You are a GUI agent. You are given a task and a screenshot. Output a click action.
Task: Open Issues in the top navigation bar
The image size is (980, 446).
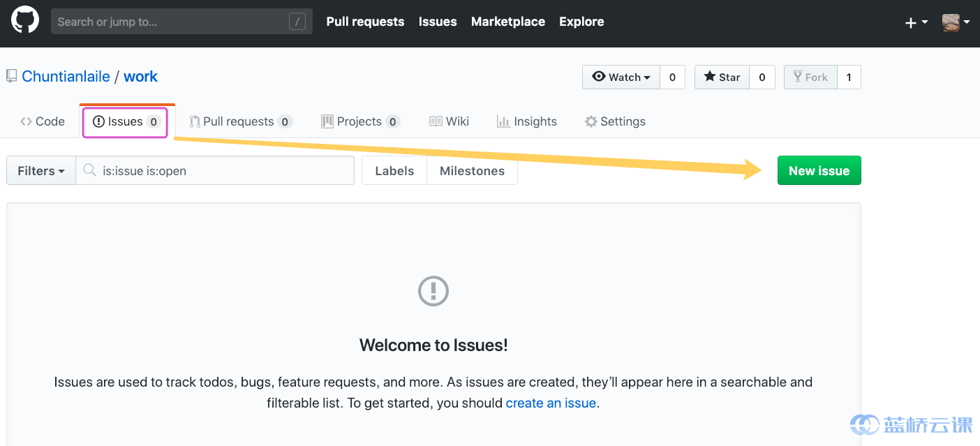438,22
